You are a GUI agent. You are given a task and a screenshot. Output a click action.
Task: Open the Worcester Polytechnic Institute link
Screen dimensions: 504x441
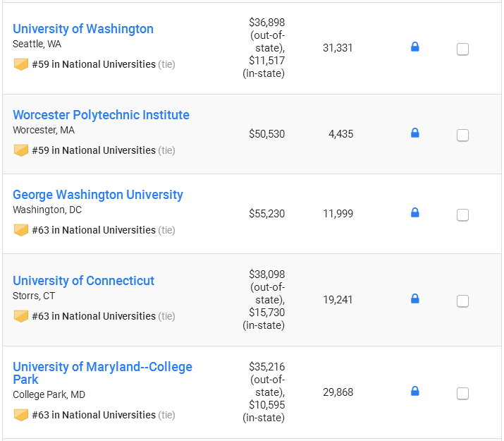point(101,115)
